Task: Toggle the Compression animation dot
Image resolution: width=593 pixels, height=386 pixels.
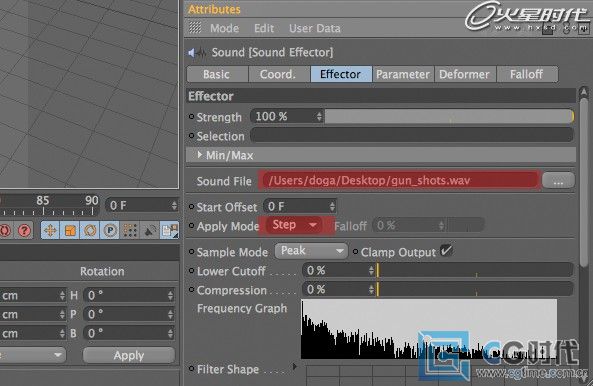Action: pos(191,290)
